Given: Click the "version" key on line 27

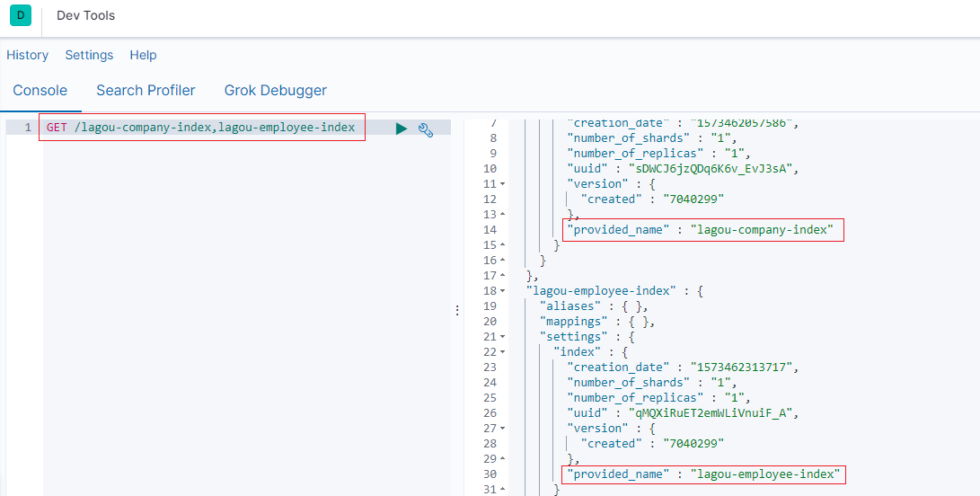Looking at the screenshot, I should click(x=597, y=429).
